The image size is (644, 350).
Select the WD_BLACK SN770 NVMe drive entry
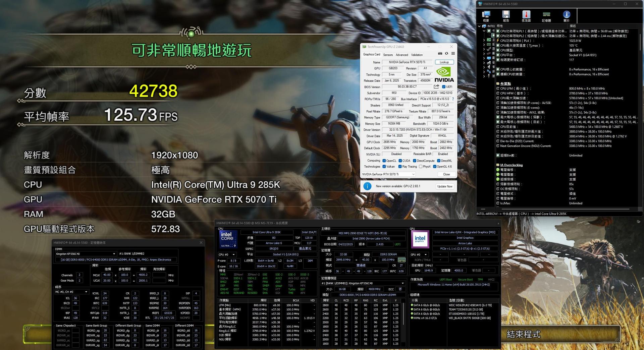pos(450,318)
